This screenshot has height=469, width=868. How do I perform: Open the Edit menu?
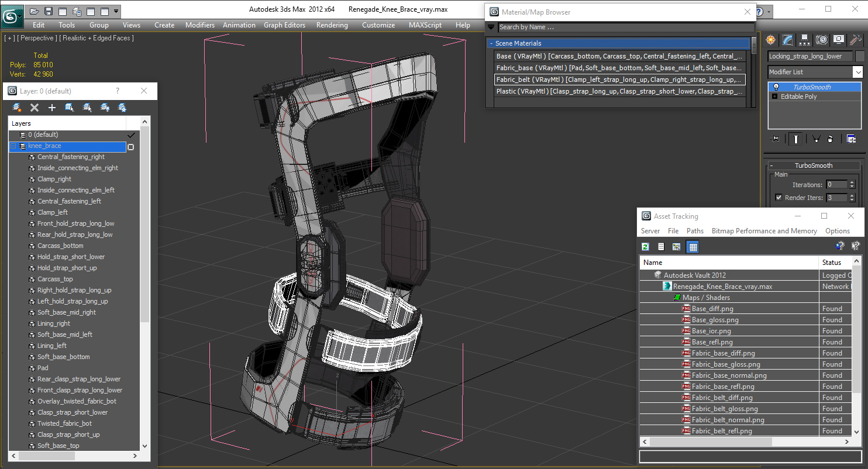click(39, 25)
